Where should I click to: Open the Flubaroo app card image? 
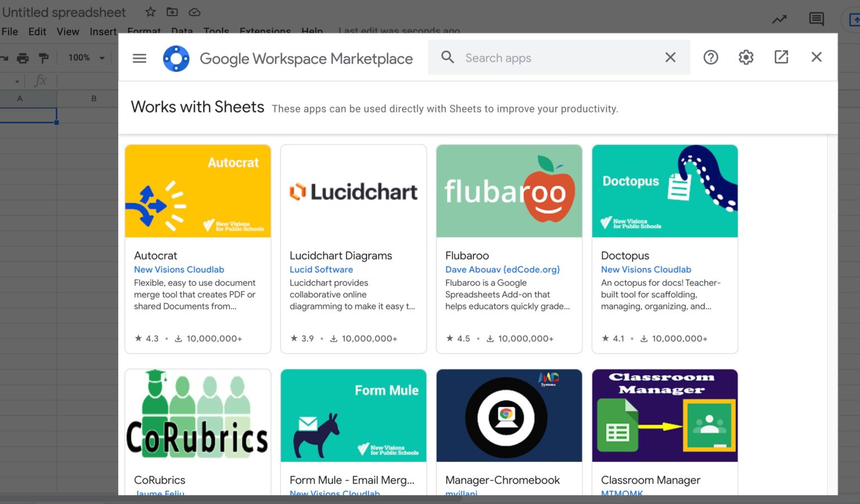pos(509,191)
